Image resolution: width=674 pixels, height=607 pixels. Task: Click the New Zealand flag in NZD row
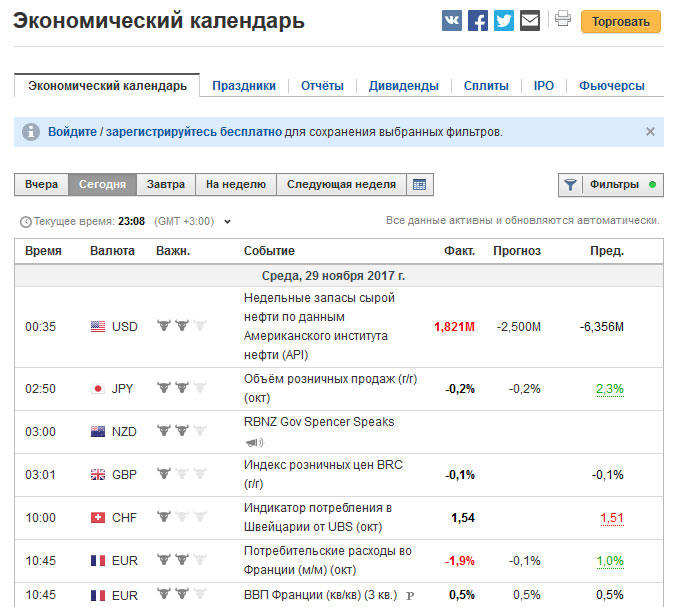[98, 432]
